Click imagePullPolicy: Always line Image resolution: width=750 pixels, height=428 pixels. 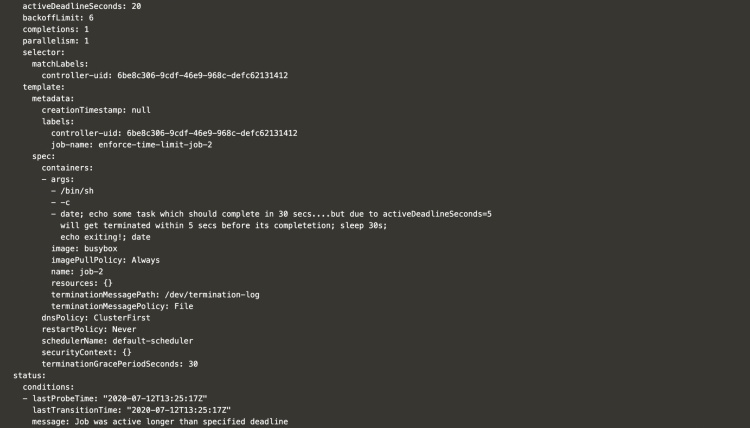pyautogui.click(x=106, y=260)
